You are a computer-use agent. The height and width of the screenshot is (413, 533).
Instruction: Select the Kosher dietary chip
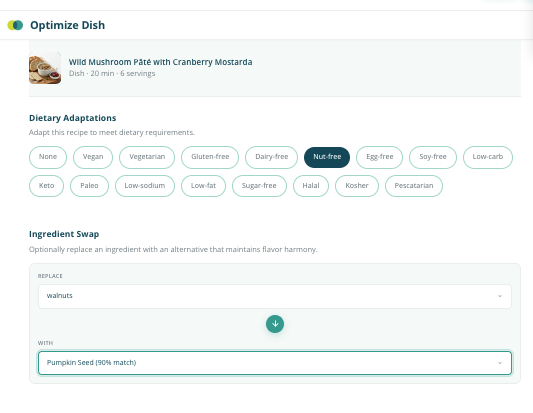357,186
